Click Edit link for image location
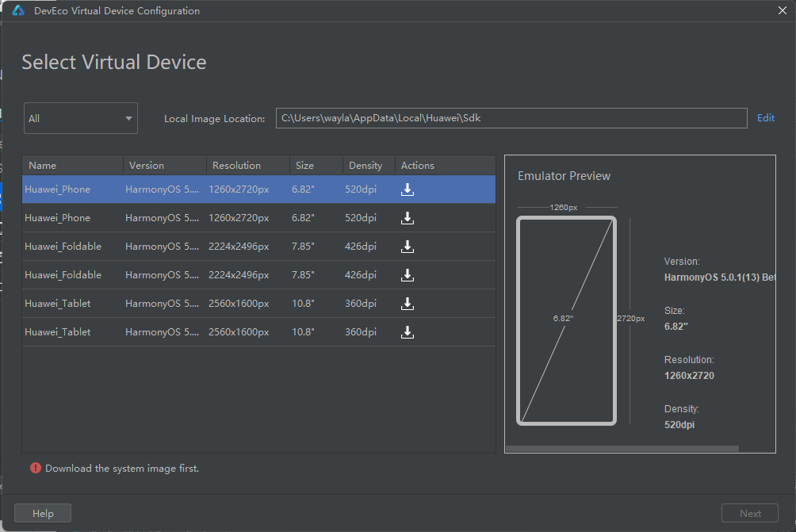796x532 pixels. point(765,118)
